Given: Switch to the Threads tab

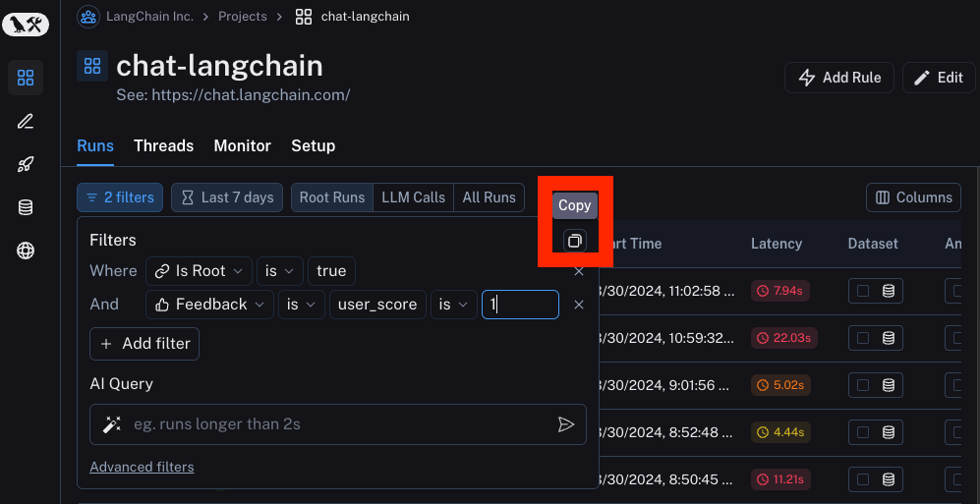Looking at the screenshot, I should click(163, 145).
